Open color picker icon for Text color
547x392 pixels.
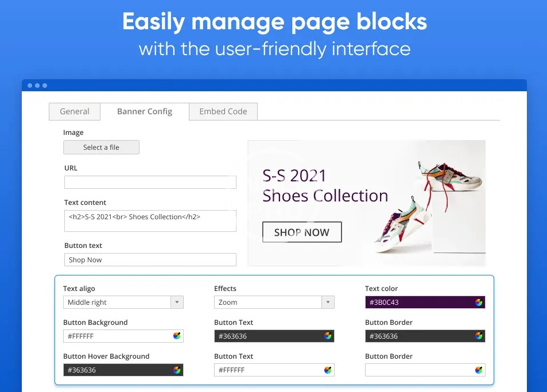coord(479,302)
